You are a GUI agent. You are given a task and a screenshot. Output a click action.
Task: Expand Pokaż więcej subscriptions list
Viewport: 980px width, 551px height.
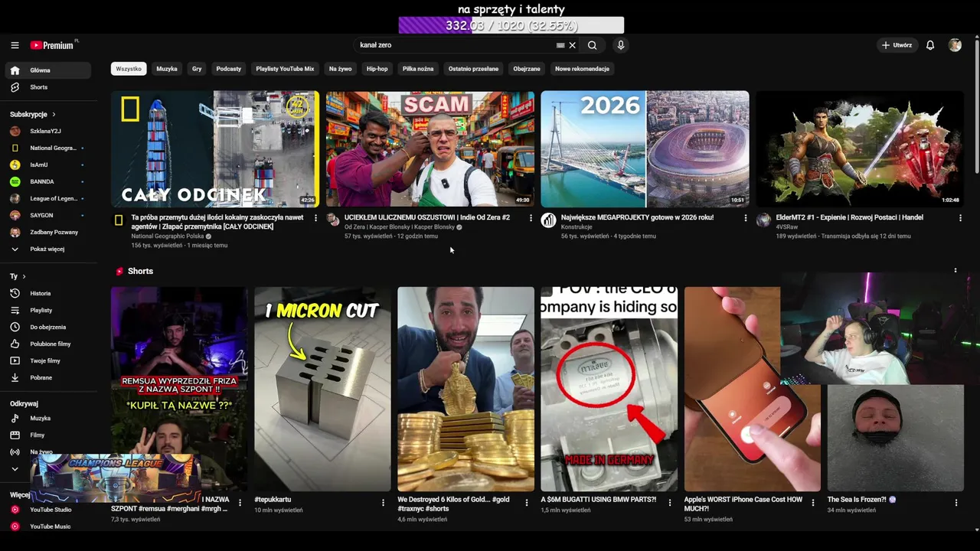pyautogui.click(x=48, y=249)
